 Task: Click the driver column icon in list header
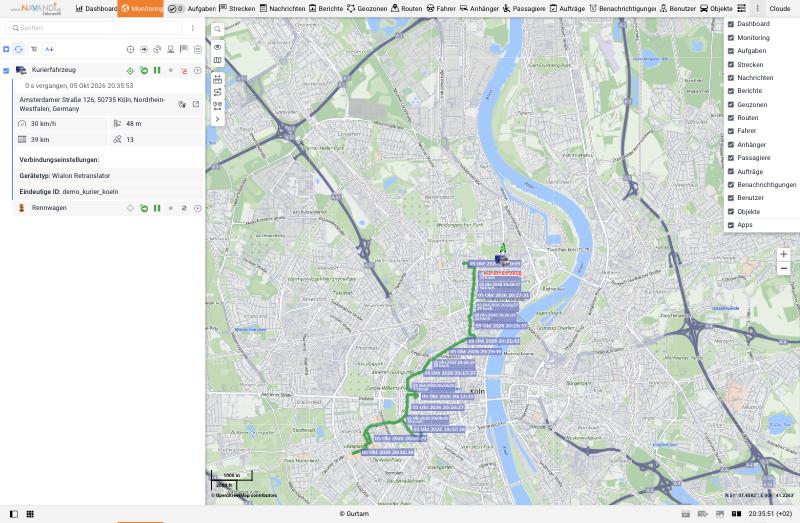pyautogui.click(x=170, y=49)
